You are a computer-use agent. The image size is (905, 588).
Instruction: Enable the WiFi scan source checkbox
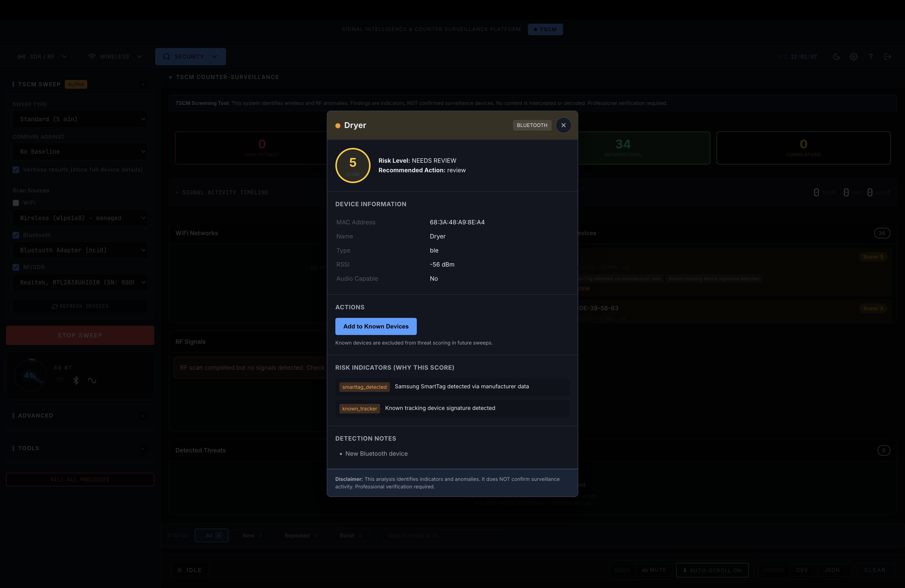point(16,203)
